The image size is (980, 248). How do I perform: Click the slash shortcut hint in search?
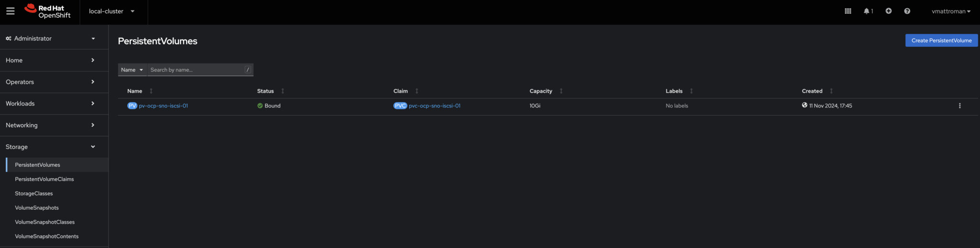pyautogui.click(x=248, y=70)
